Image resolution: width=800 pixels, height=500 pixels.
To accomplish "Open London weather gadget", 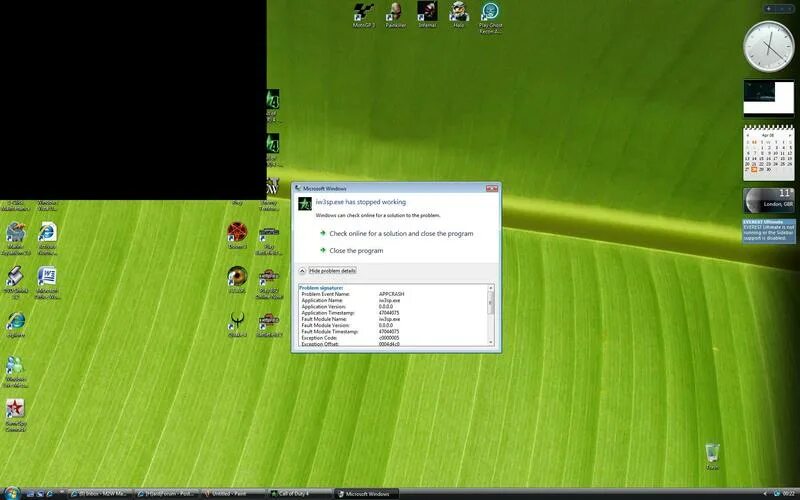I will tap(768, 201).
